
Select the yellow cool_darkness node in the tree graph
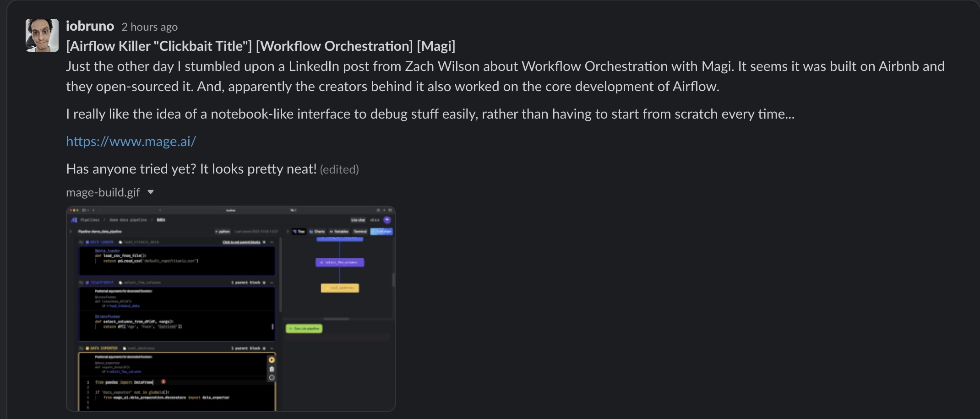coord(340,288)
